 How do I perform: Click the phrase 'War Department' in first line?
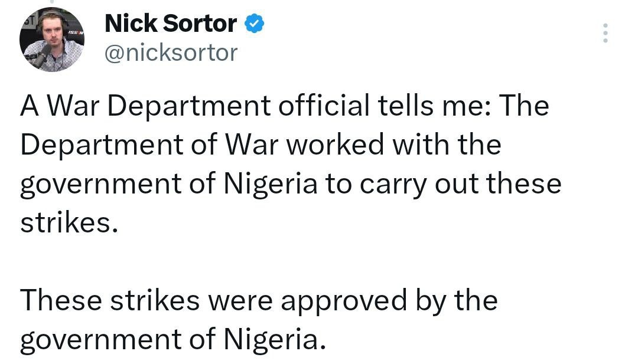(x=159, y=106)
